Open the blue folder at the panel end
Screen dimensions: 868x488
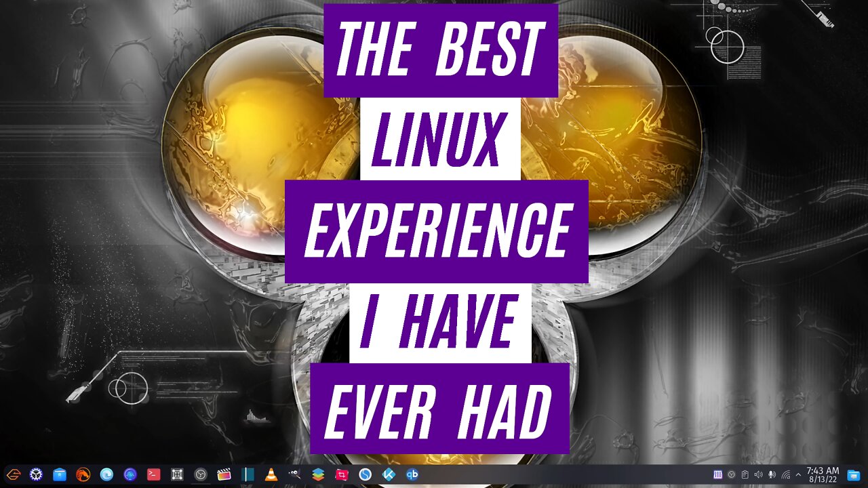tap(854, 474)
